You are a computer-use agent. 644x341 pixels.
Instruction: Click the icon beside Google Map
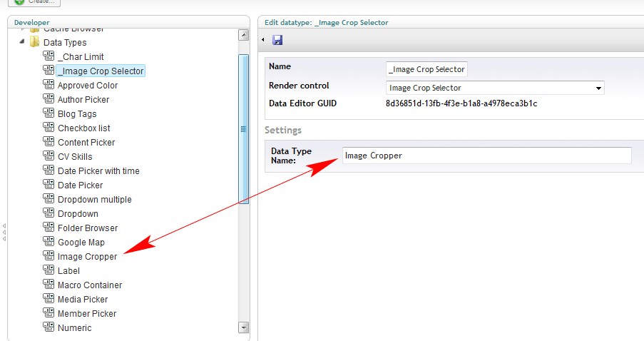click(48, 242)
